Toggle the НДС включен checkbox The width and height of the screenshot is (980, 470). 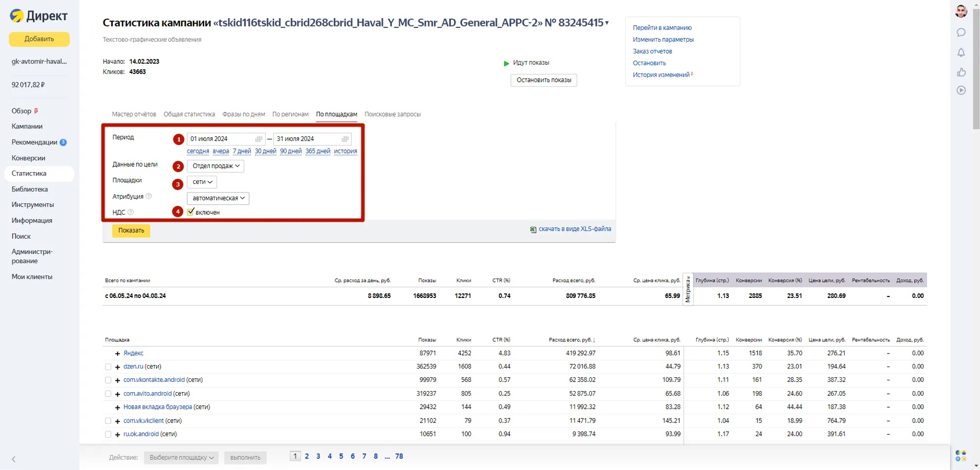191,212
